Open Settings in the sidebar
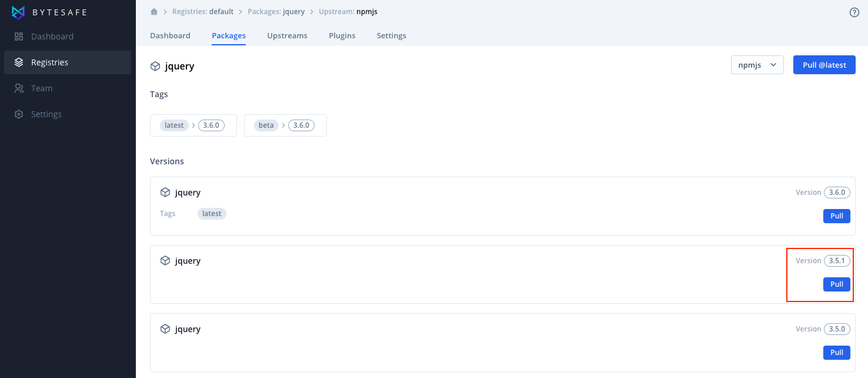868x378 pixels. pyautogui.click(x=68, y=114)
